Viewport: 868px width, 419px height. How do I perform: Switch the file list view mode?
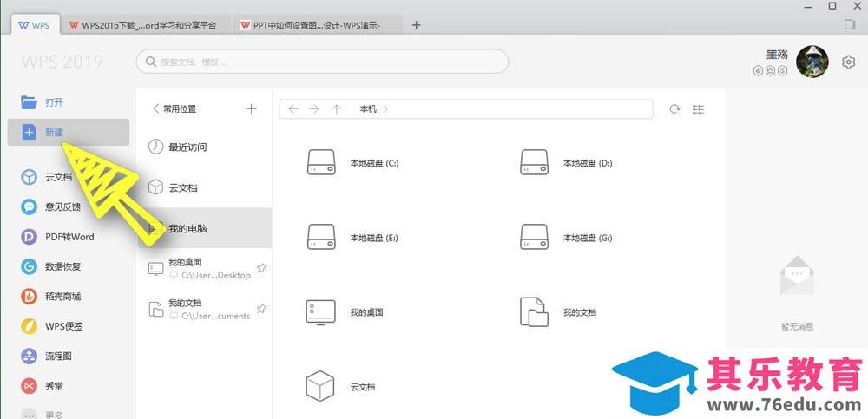pos(699,109)
